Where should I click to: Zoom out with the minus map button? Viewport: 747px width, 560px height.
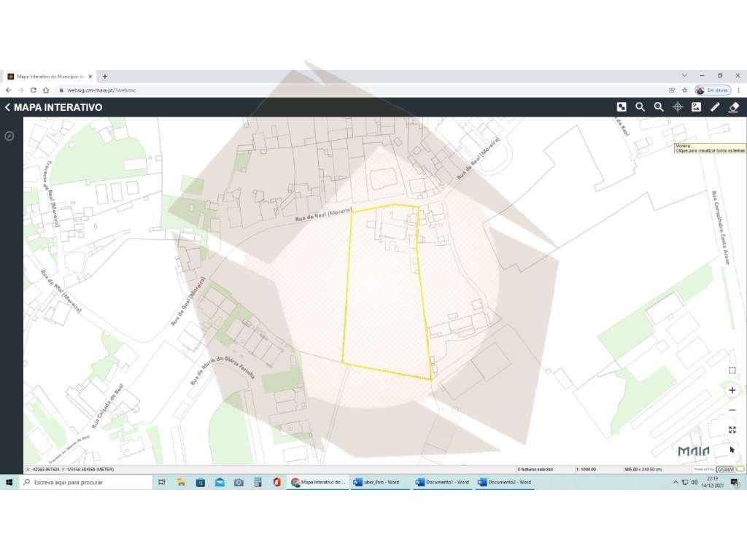tap(732, 410)
